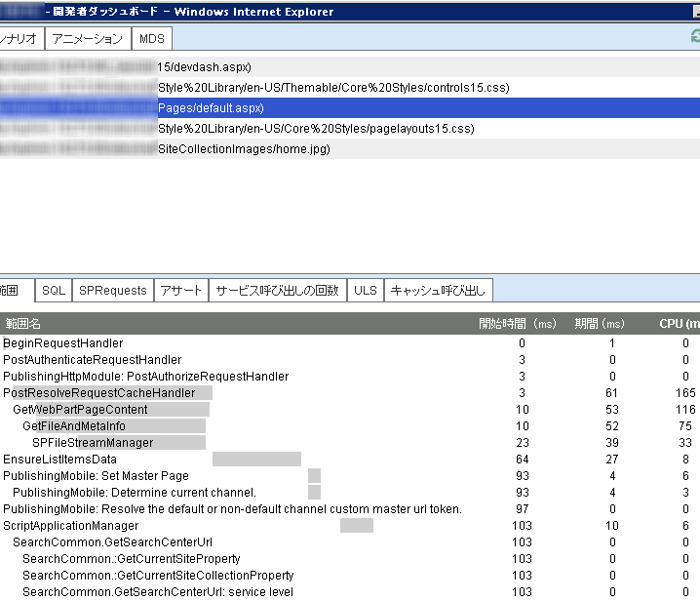The image size is (700, 601).
Task: Select the pagelayouts15.css request row
Action: pos(350,129)
